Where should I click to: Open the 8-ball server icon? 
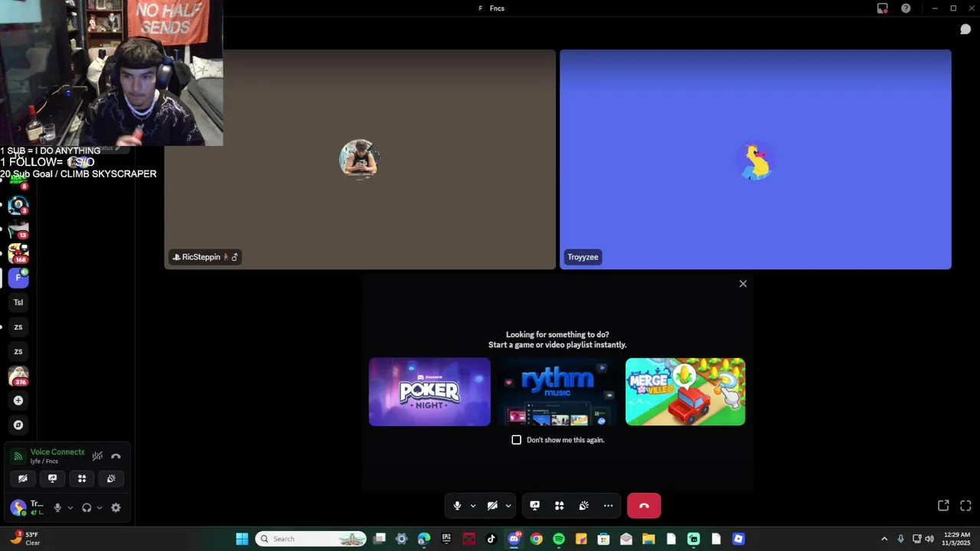(x=18, y=206)
